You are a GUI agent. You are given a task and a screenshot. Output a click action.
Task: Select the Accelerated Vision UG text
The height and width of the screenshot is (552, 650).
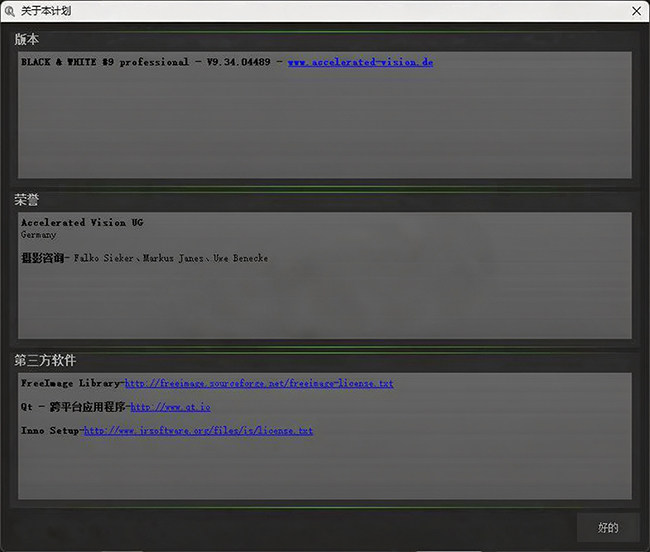point(82,223)
